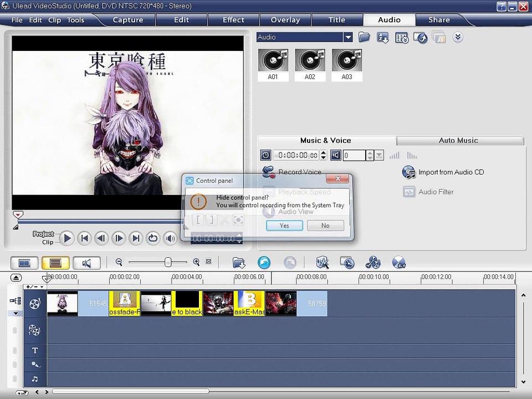Enable 5.1 Surround Sound icon
Screen dimensions: 532x399
coord(398,262)
